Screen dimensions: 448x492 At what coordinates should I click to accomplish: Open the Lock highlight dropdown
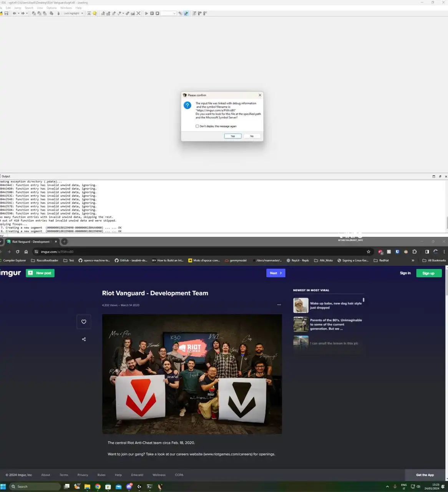coord(73,13)
